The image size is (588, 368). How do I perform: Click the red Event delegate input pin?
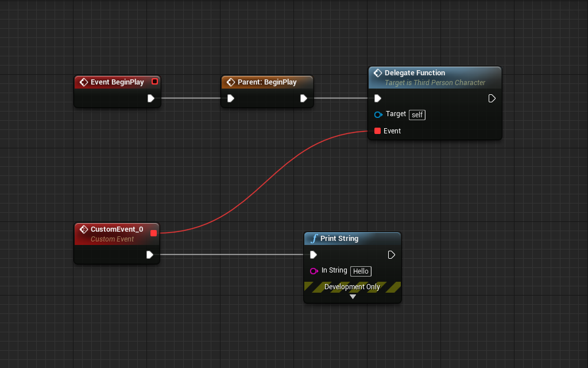[x=378, y=131]
